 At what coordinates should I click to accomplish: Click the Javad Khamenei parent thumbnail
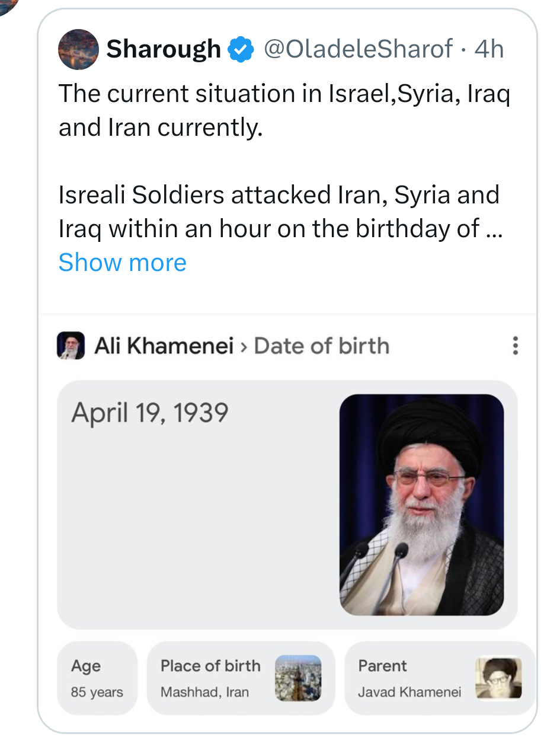(x=498, y=678)
